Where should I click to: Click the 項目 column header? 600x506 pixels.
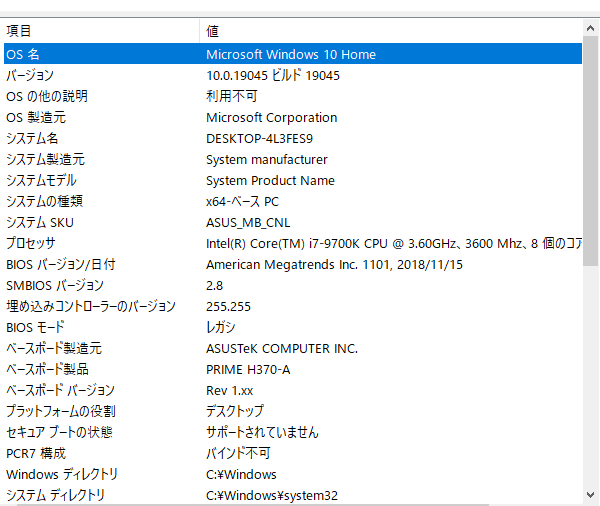coord(101,31)
